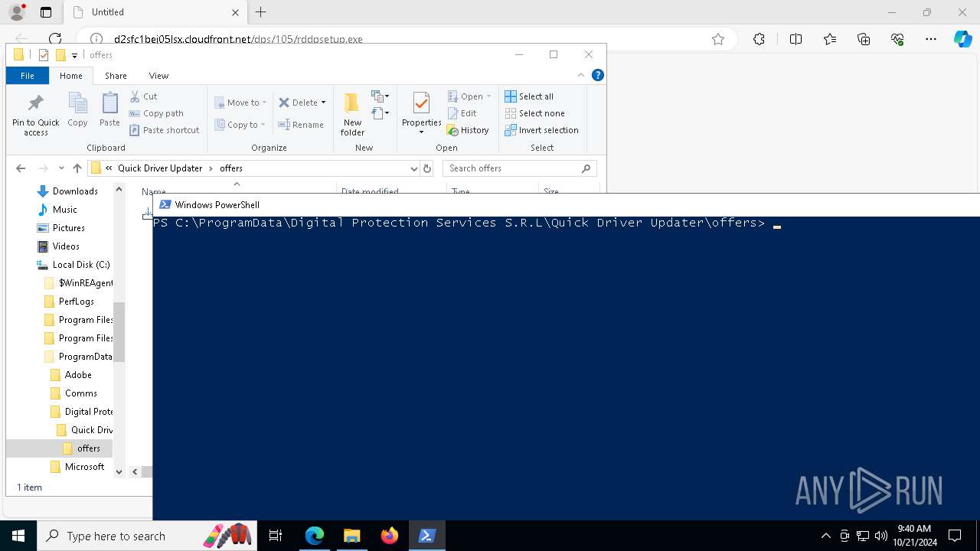Click Select all in ribbon
980x551 pixels.
[529, 96]
